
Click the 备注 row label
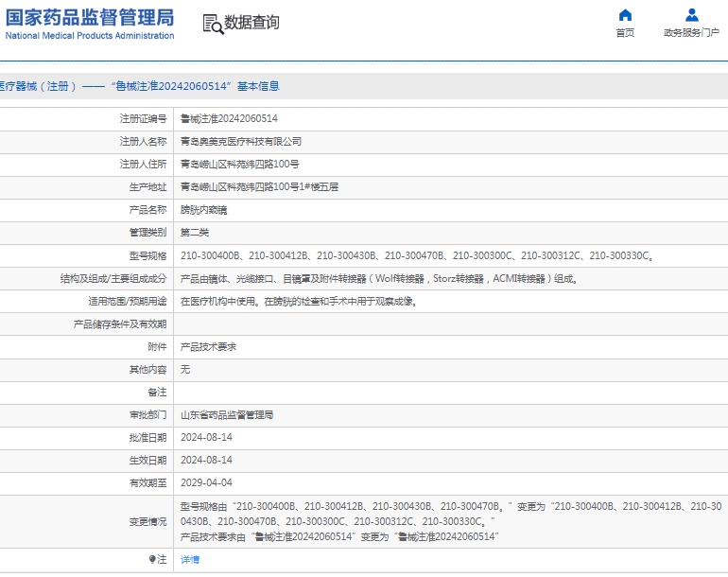[x=157, y=393]
